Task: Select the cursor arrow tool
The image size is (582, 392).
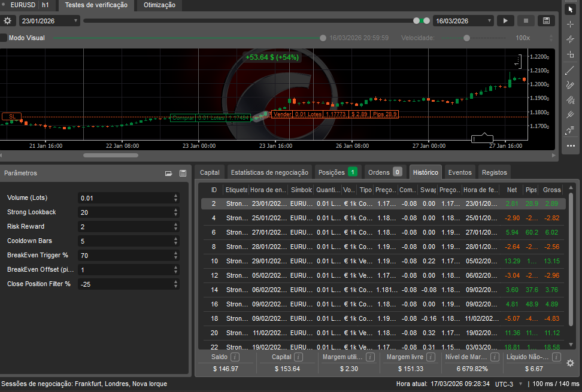Action: pos(570,10)
